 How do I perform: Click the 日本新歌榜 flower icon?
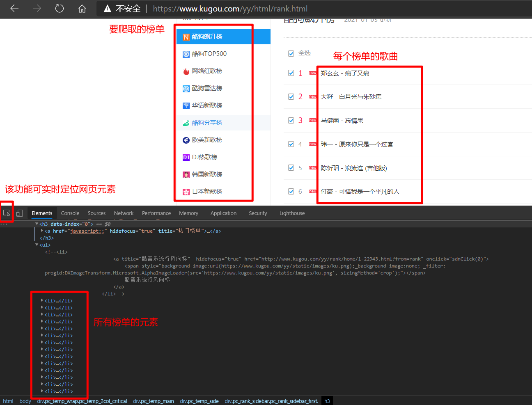[186, 192]
